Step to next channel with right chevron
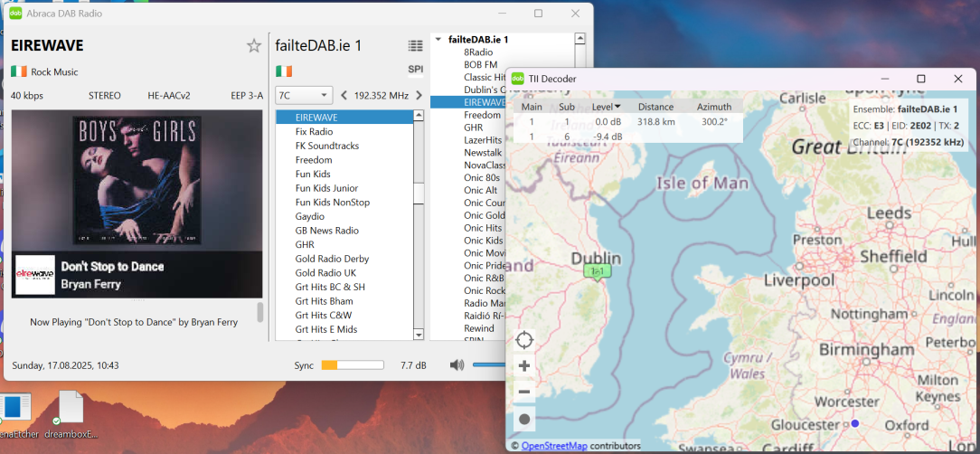This screenshot has width=980, height=454. coord(419,96)
